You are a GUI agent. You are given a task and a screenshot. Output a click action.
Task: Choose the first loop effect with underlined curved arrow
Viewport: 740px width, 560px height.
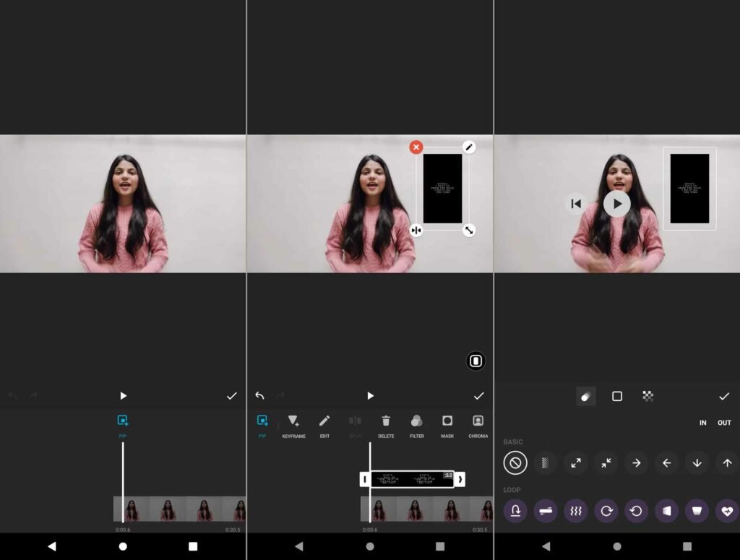point(515,511)
